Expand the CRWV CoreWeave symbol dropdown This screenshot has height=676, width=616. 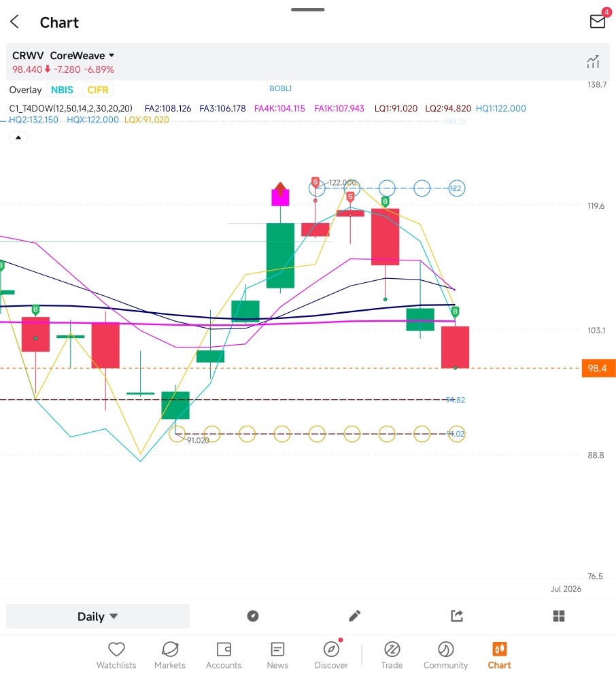[x=63, y=56]
